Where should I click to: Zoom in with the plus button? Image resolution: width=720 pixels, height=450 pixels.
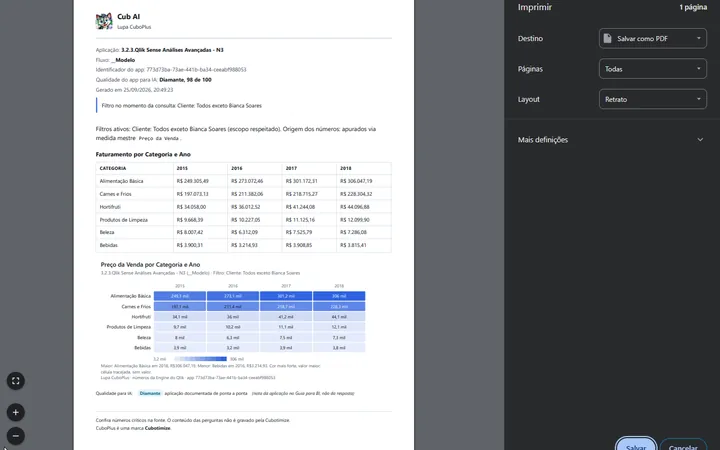16,412
